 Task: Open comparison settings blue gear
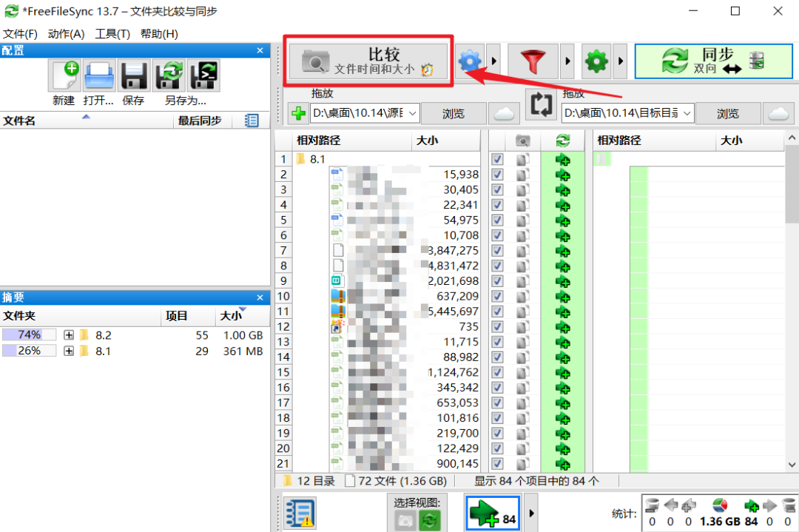click(x=469, y=61)
